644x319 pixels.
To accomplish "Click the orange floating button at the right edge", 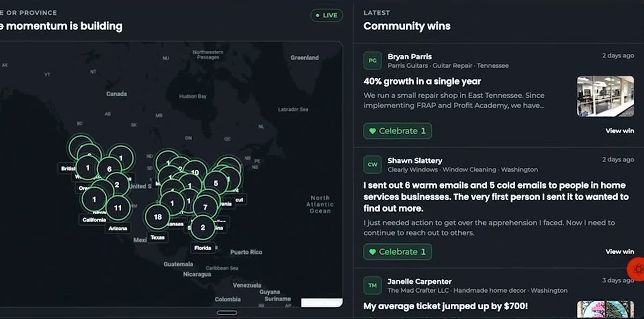I will 637,268.
